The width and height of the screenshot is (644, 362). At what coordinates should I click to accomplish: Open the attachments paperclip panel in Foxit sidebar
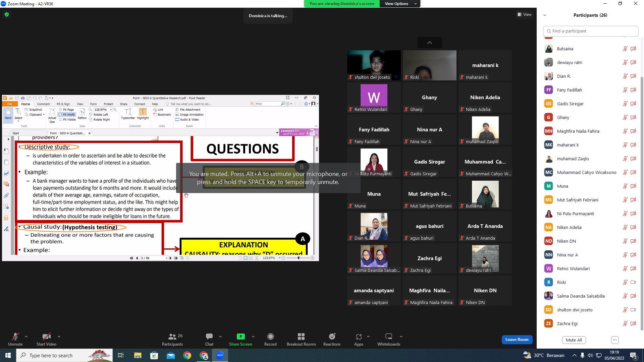[x=6, y=195]
